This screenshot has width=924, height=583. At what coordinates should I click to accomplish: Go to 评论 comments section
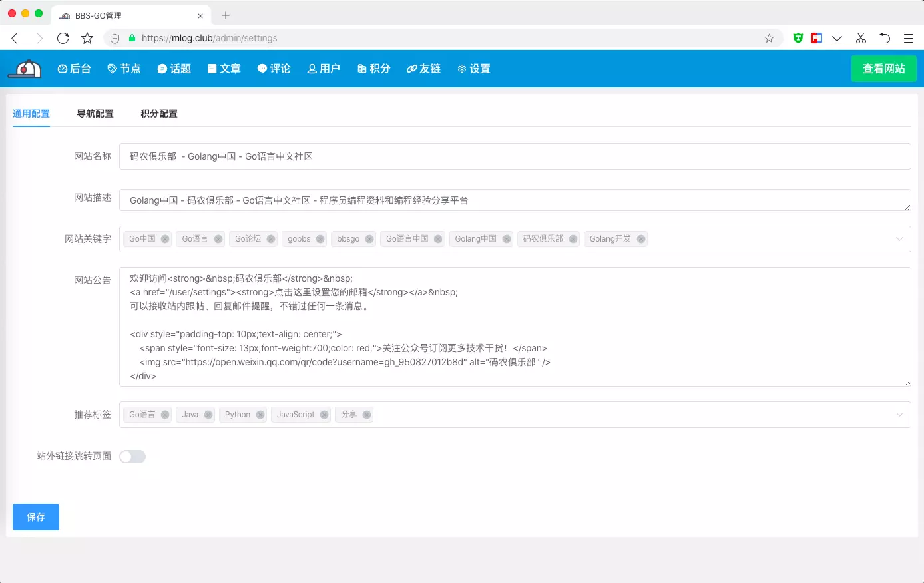point(274,69)
